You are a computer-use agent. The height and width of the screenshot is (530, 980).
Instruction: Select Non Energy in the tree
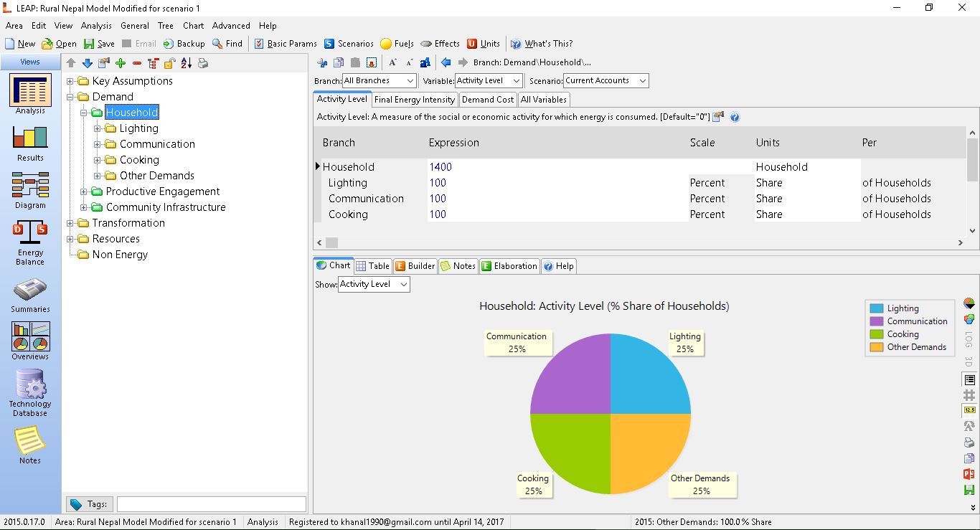[x=120, y=255]
